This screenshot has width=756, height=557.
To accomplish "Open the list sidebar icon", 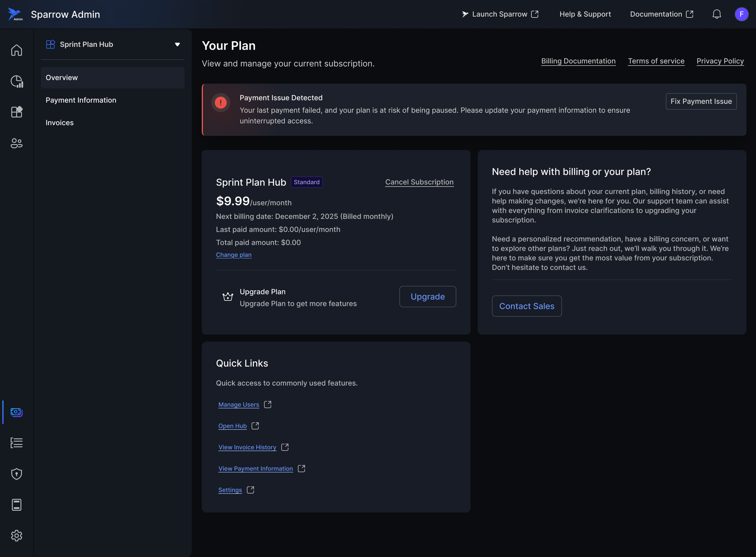I will click(17, 443).
